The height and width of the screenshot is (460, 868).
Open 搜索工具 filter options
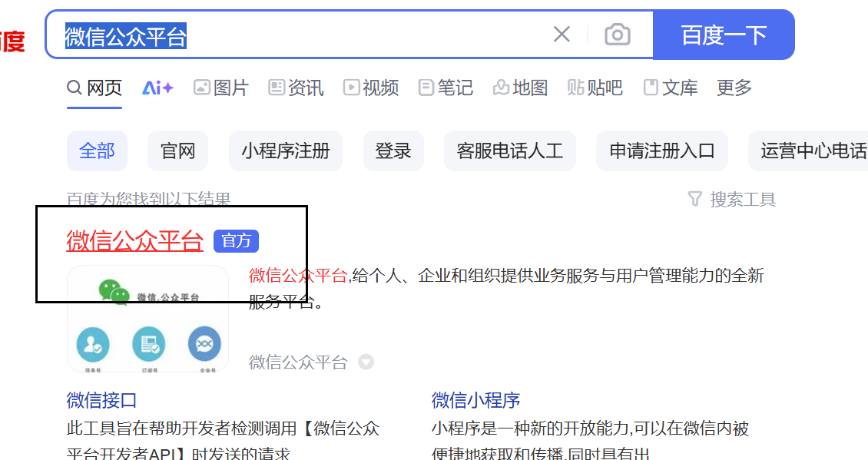[732, 199]
